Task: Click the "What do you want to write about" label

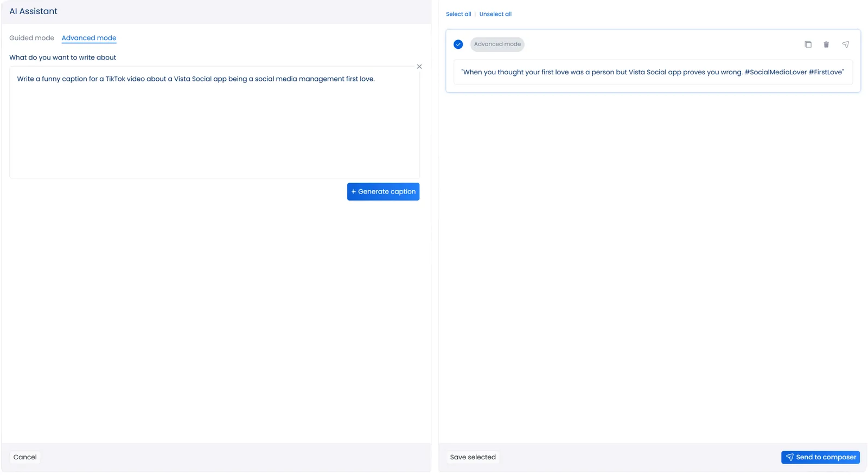Action: pyautogui.click(x=62, y=57)
